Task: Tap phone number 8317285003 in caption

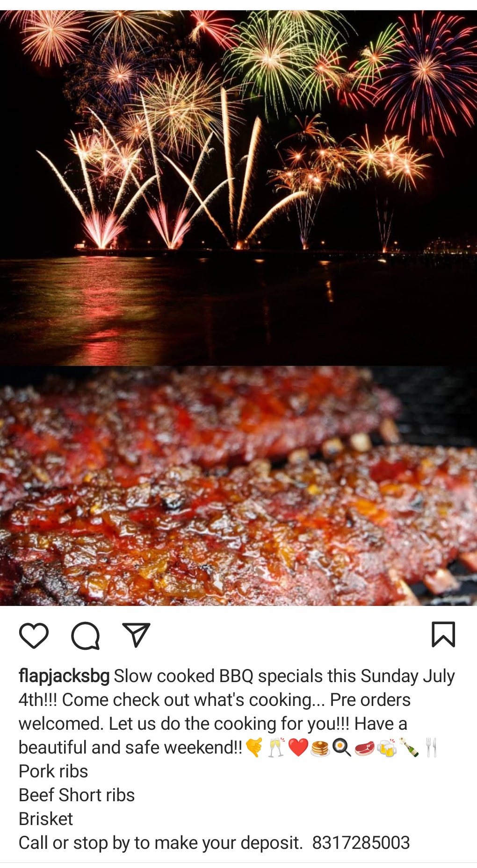Action: pyautogui.click(x=361, y=843)
